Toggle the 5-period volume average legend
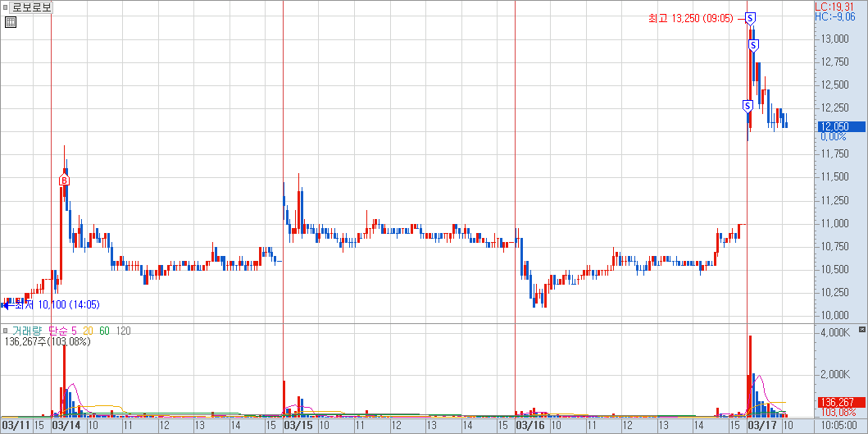This screenshot has width=868, height=434. [x=74, y=331]
